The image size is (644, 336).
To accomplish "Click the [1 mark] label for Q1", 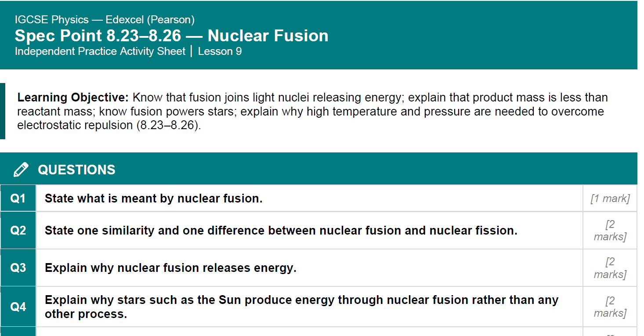I will [x=610, y=199].
